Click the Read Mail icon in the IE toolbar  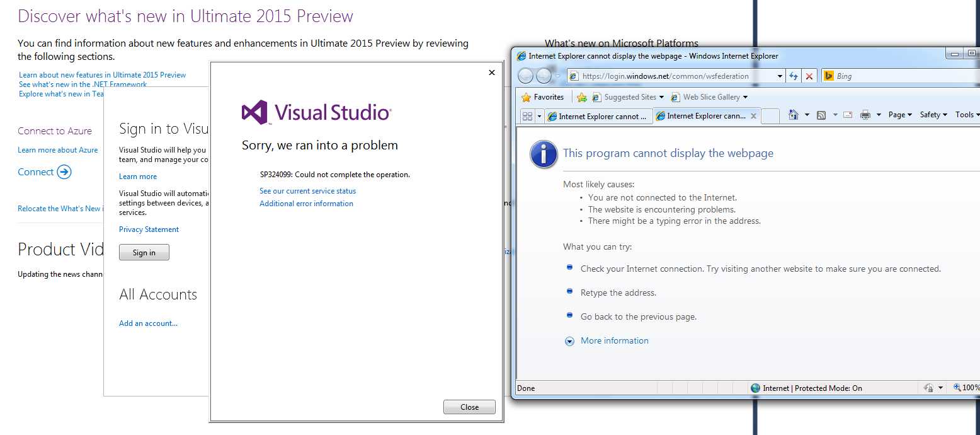click(x=848, y=115)
